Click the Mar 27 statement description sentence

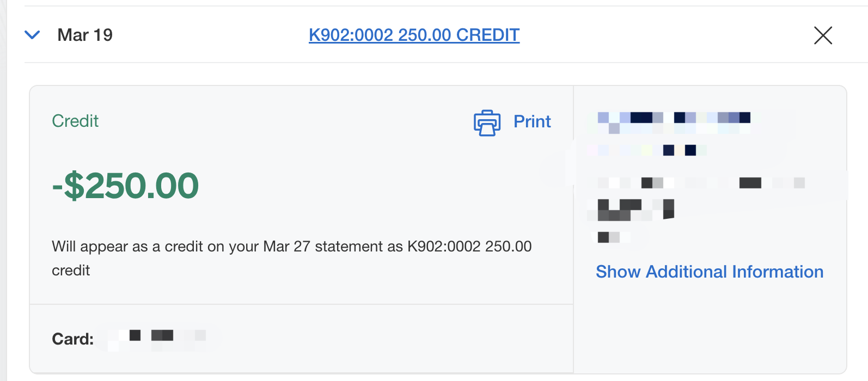coord(292,258)
